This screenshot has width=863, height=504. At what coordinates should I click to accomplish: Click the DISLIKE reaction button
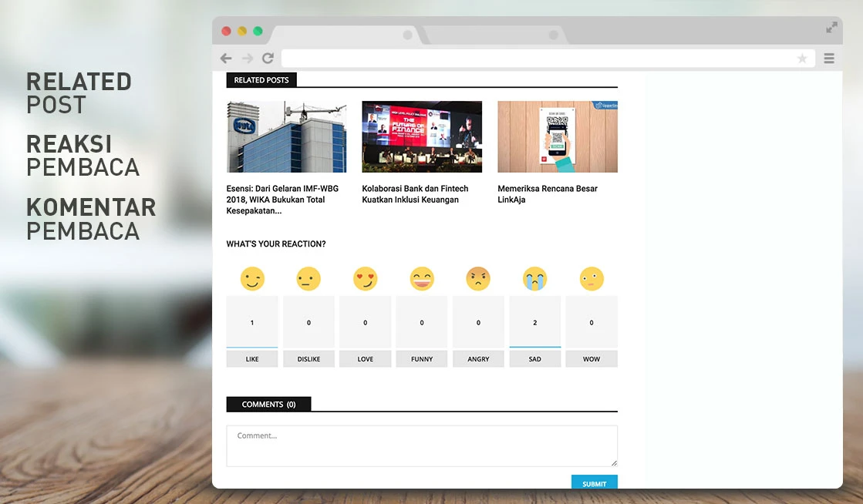click(x=308, y=359)
